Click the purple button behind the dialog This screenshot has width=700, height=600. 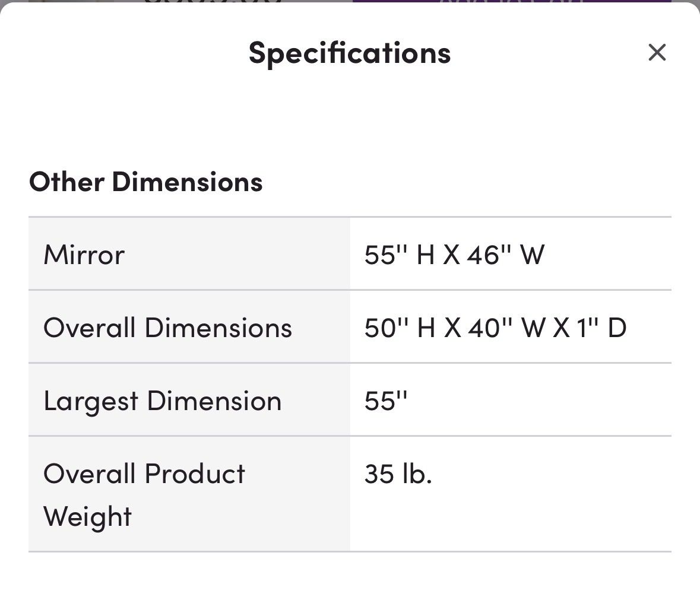coord(511,2)
